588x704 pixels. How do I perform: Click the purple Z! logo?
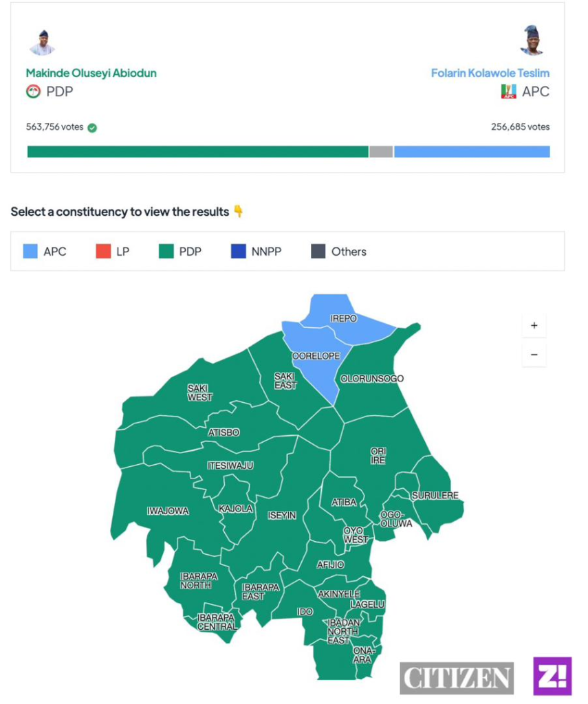point(552,676)
